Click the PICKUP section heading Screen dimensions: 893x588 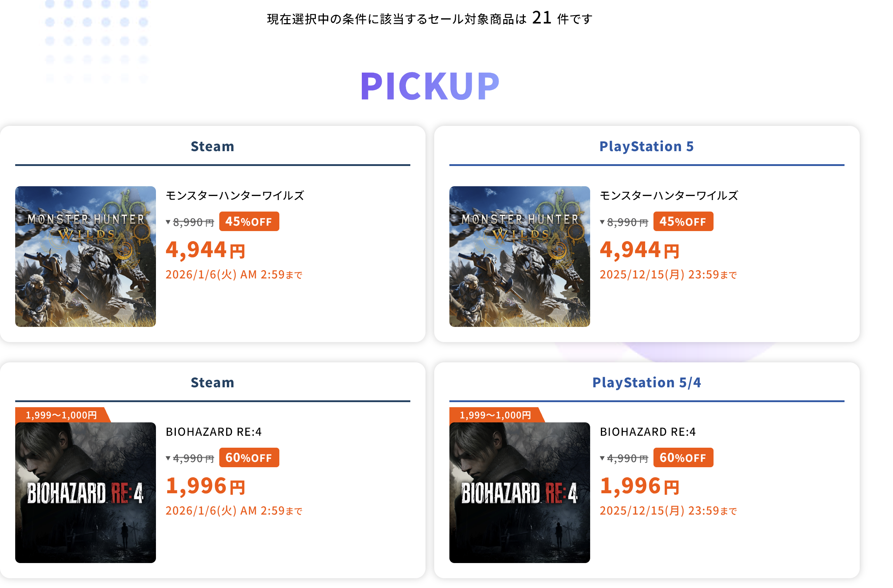click(429, 86)
